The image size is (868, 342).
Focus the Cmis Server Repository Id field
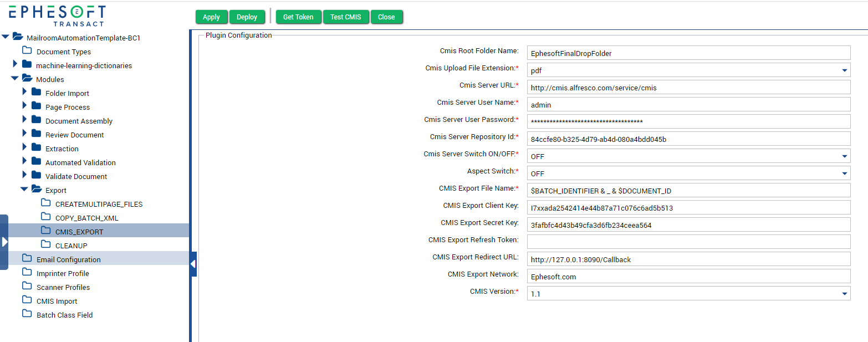[x=688, y=139]
